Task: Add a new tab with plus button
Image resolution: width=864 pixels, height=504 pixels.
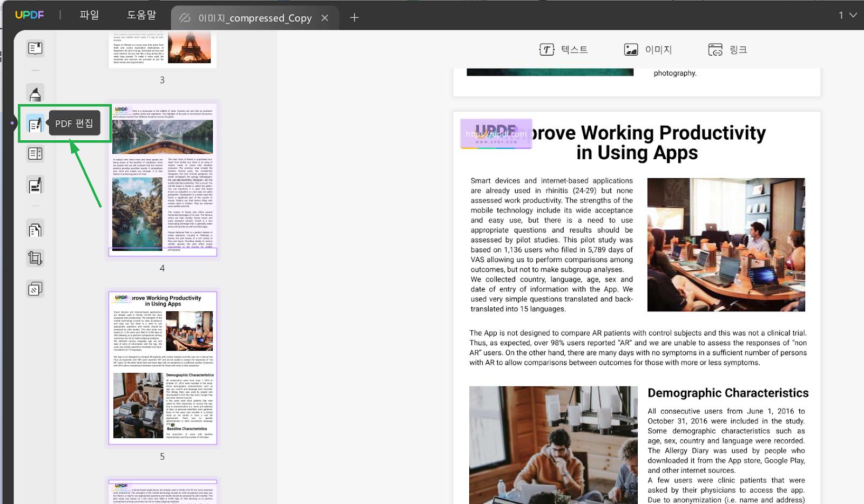Action: (354, 18)
